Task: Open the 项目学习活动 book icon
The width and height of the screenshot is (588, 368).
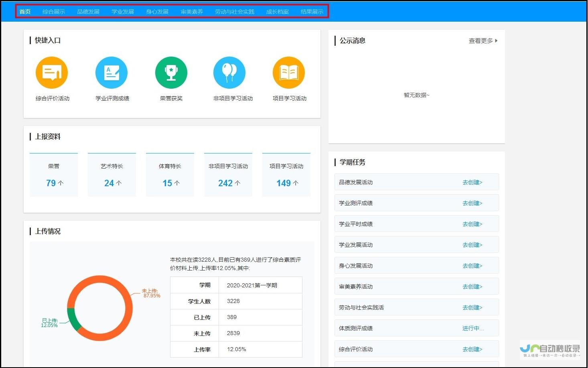Action: tap(289, 73)
